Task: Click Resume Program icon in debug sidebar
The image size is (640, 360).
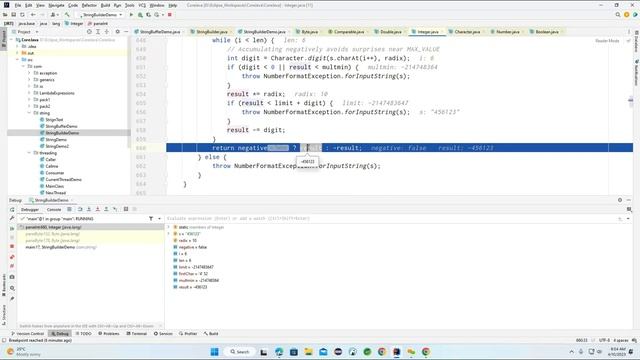Action: point(12,228)
